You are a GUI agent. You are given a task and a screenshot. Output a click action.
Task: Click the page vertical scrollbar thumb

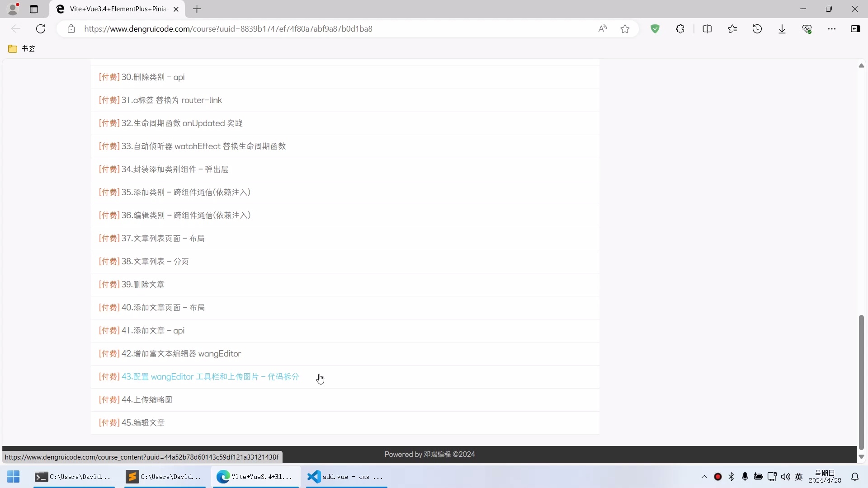[861, 382]
